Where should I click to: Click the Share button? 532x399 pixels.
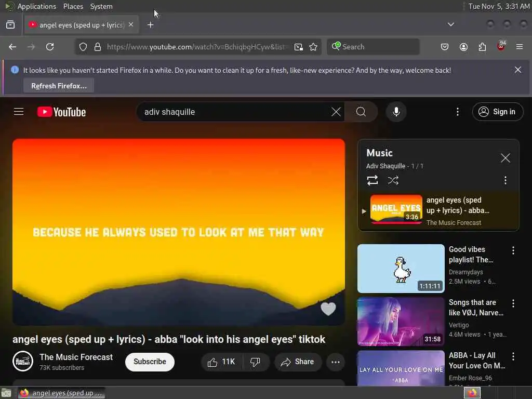click(298, 362)
